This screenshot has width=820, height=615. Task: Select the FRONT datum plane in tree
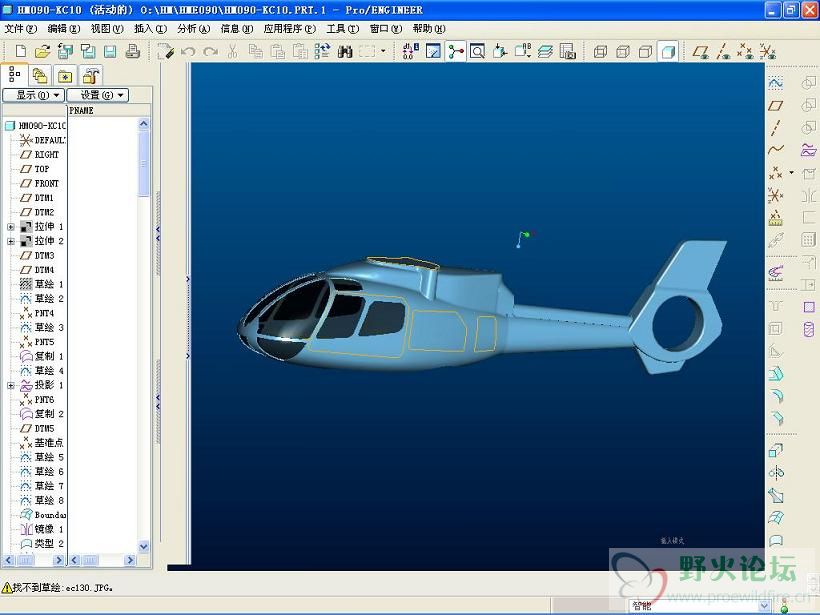tap(40, 184)
